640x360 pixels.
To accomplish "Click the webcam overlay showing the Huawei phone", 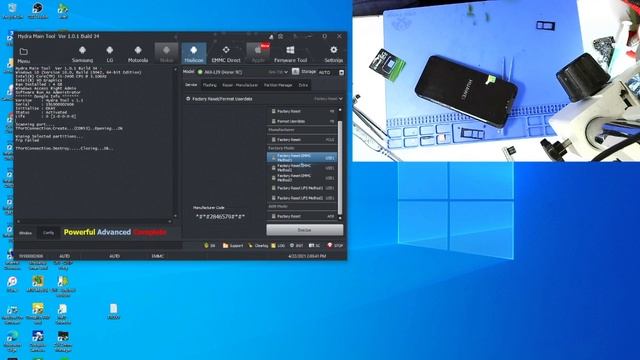I will click(x=496, y=81).
